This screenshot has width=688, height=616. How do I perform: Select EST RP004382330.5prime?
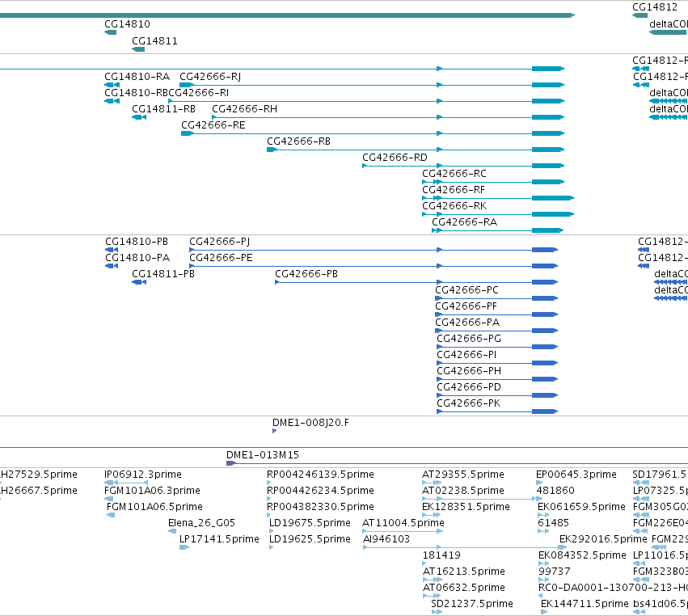pyautogui.click(x=320, y=507)
